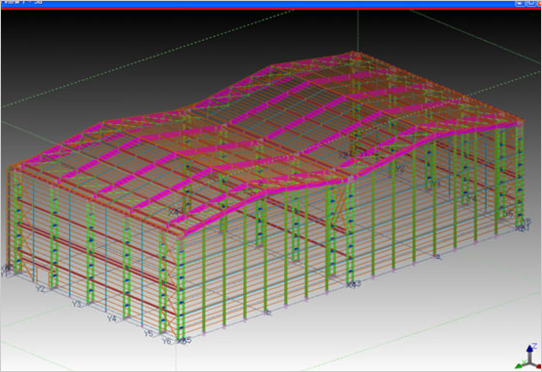Screen dimensions: 542x372
Task: Maximize the 3D view window
Action: 530,3
